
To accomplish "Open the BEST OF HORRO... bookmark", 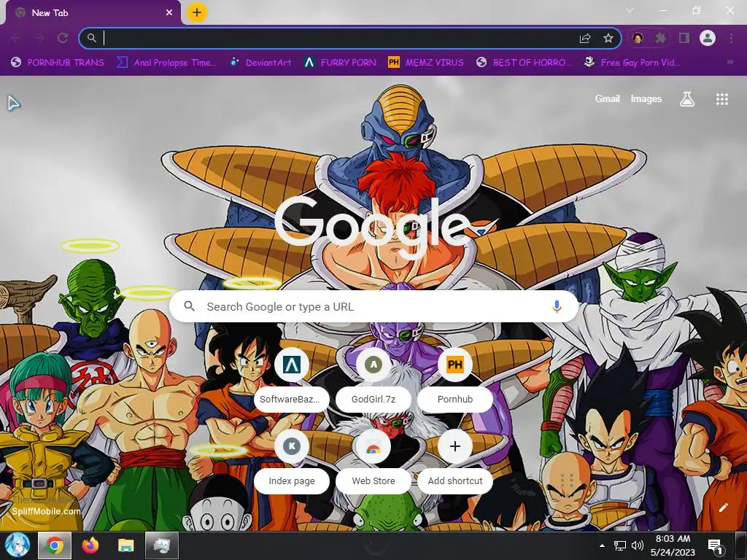I will tap(524, 63).
